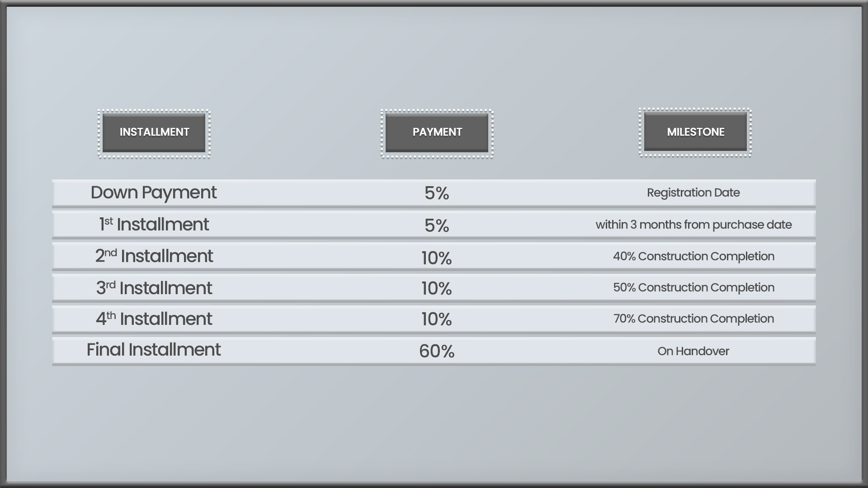Select the Final Installment label
The height and width of the screenshot is (488, 868).
point(154,350)
